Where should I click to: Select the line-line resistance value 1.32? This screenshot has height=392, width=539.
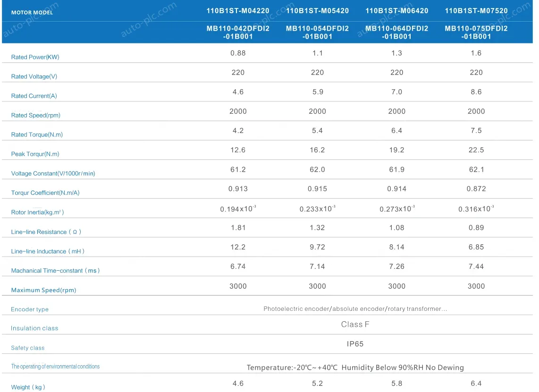pos(317,228)
